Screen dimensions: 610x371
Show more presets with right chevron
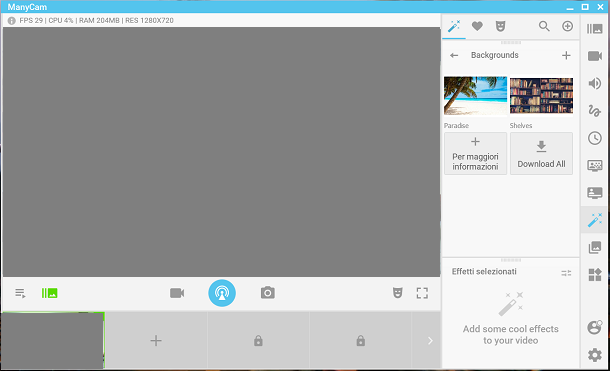click(429, 341)
